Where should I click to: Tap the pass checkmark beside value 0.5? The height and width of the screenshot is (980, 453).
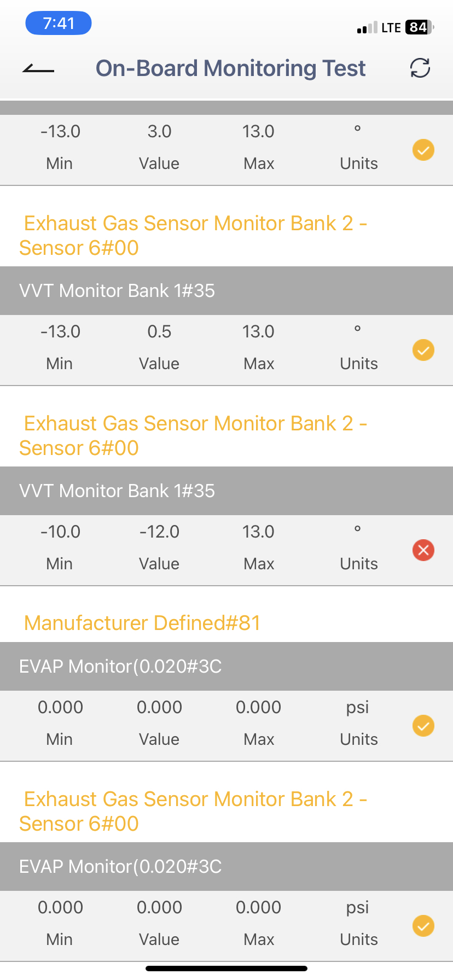(x=423, y=350)
